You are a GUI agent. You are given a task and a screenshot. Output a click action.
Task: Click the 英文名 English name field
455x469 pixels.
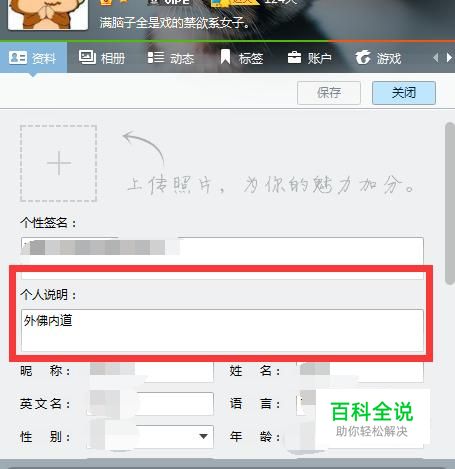point(150,404)
